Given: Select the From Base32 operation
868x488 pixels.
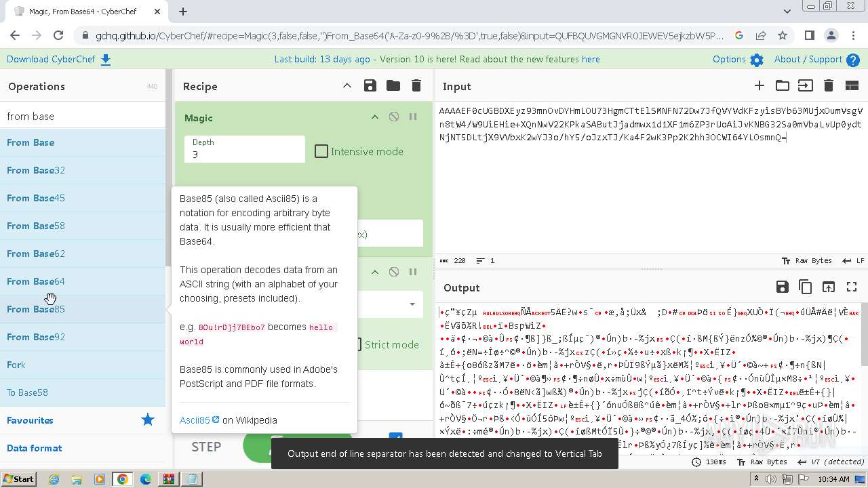Looking at the screenshot, I should [83, 170].
